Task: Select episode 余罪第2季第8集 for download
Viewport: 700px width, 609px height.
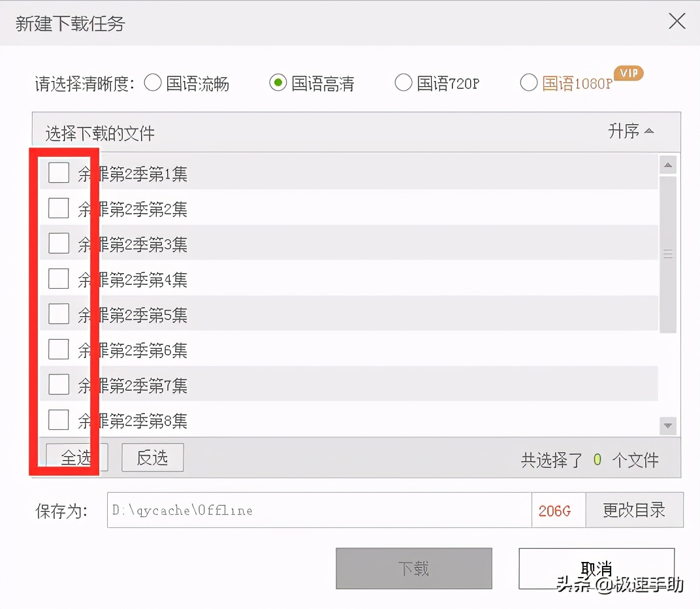Action: pos(58,420)
